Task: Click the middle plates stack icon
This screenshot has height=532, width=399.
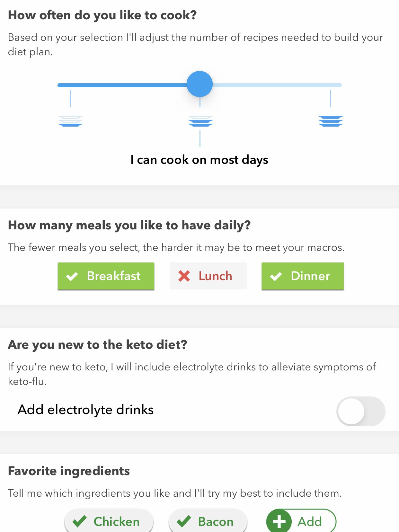Action: pos(200,121)
